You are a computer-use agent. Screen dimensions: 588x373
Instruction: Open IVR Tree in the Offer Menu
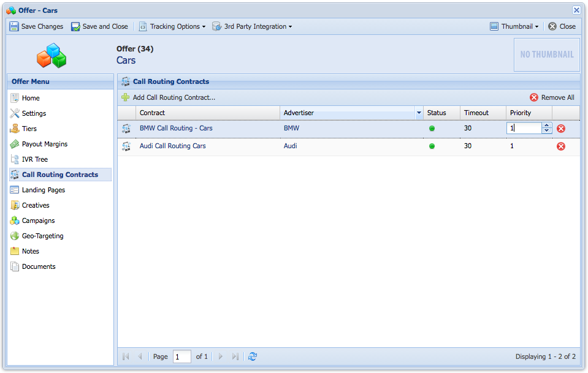(x=34, y=159)
